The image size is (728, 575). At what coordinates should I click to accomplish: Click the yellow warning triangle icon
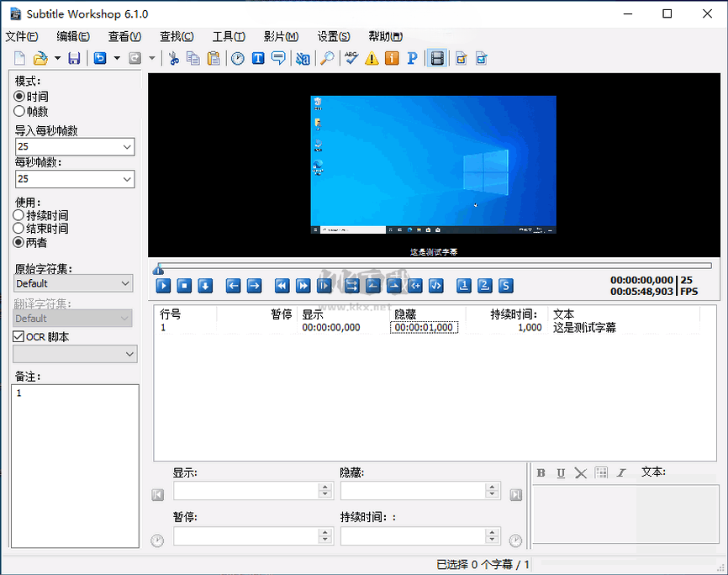(372, 58)
